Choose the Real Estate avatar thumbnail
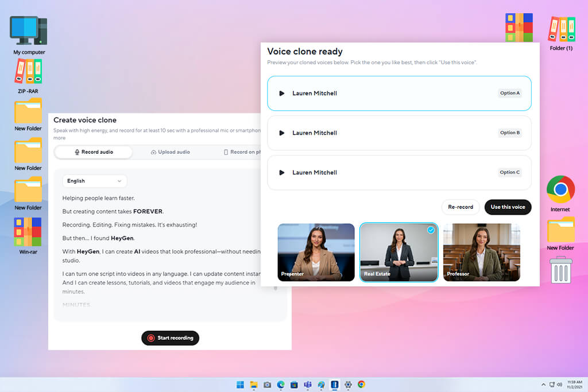The height and width of the screenshot is (392, 588). click(x=399, y=252)
